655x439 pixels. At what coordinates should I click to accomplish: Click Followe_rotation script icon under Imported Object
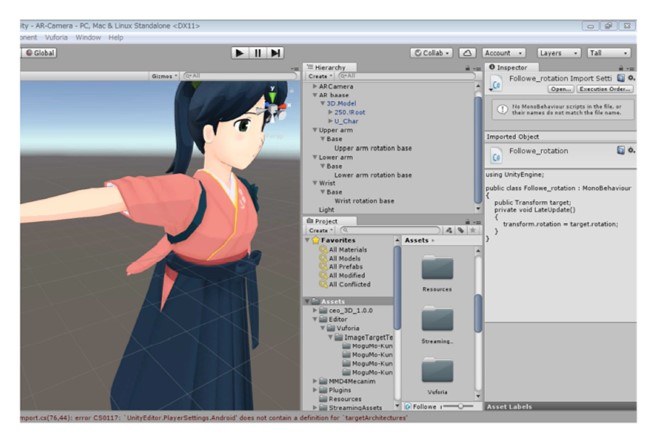pyautogui.click(x=496, y=156)
